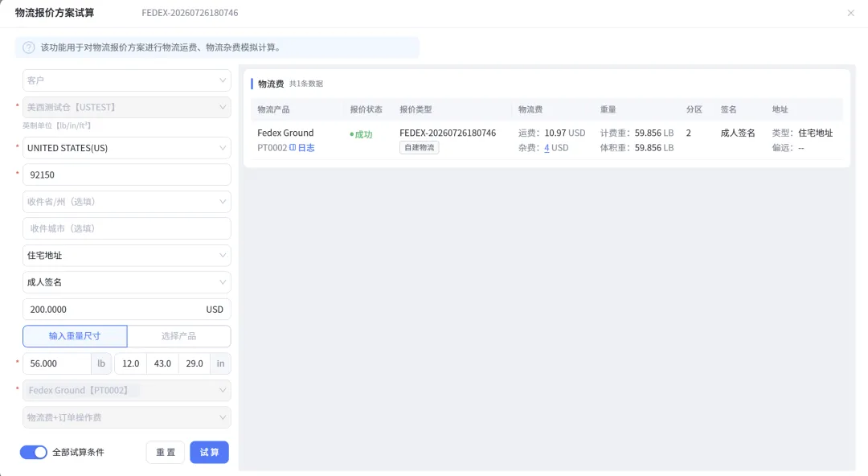Click the 类型: 住宅地址 cell

click(x=803, y=133)
